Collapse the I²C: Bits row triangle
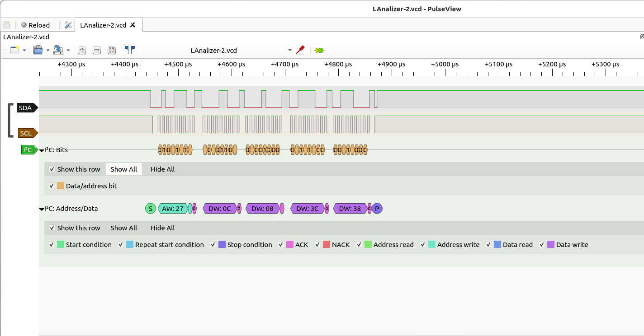The height and width of the screenshot is (336, 644). click(42, 150)
